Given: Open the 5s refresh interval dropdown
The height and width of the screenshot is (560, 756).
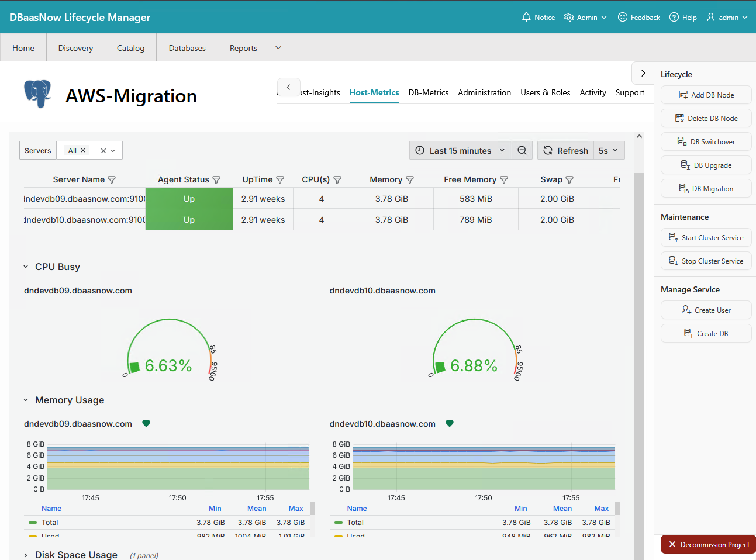Looking at the screenshot, I should 608,150.
